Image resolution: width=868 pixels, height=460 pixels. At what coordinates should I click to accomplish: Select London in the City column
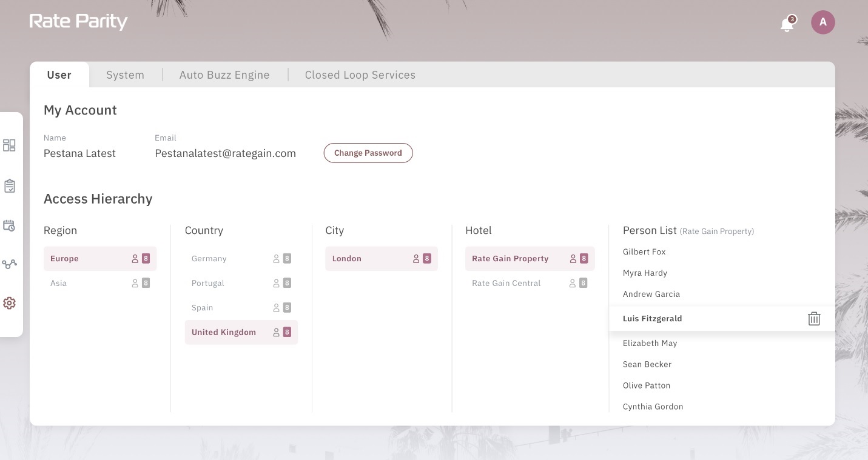coord(347,259)
